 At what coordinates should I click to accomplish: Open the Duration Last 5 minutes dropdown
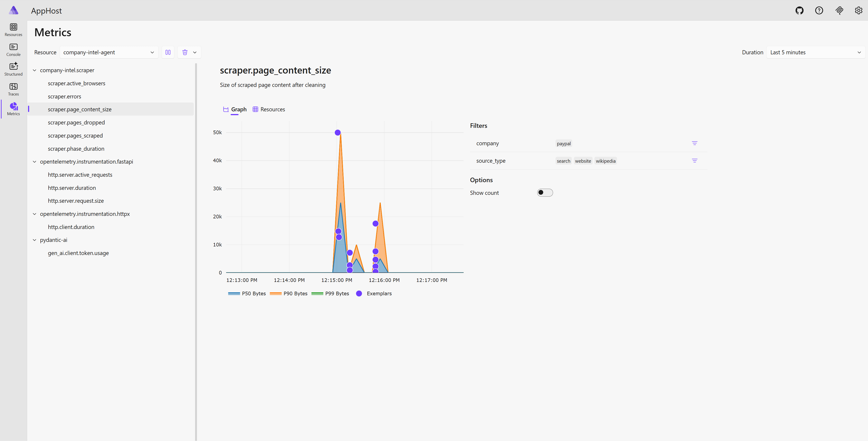(x=816, y=52)
